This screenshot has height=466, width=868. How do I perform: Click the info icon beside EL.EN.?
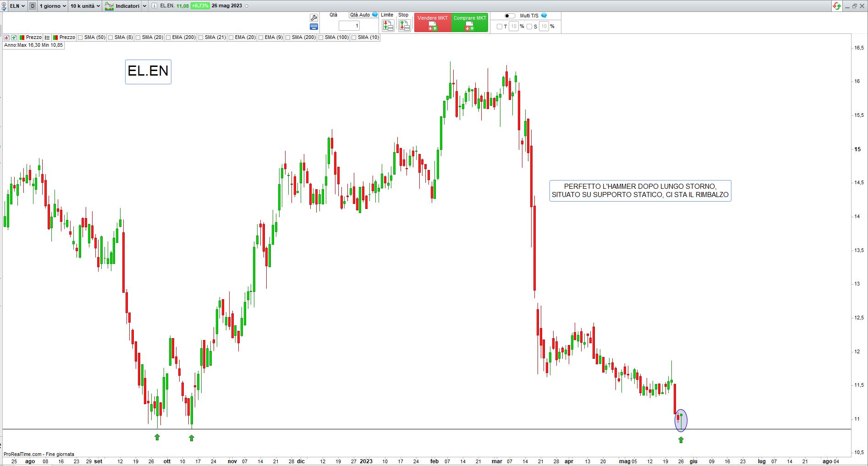(x=154, y=6)
